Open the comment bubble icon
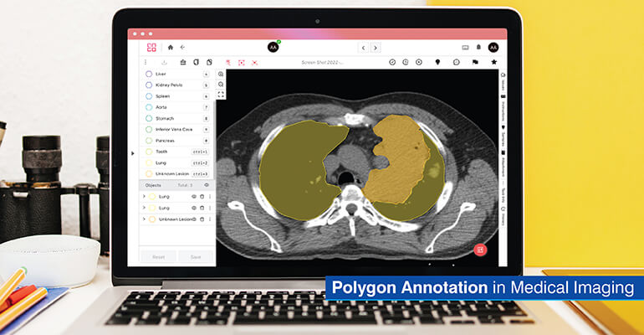644x335 pixels. pyautogui.click(x=457, y=62)
